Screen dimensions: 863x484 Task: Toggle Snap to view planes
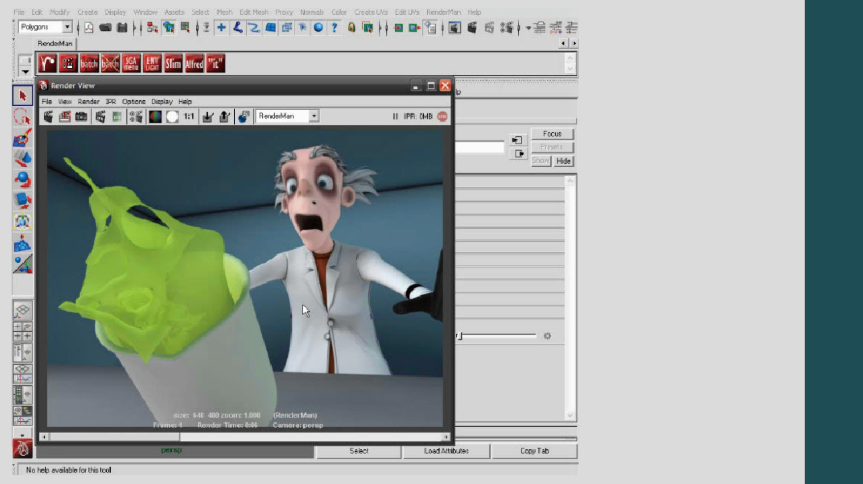[x=270, y=28]
